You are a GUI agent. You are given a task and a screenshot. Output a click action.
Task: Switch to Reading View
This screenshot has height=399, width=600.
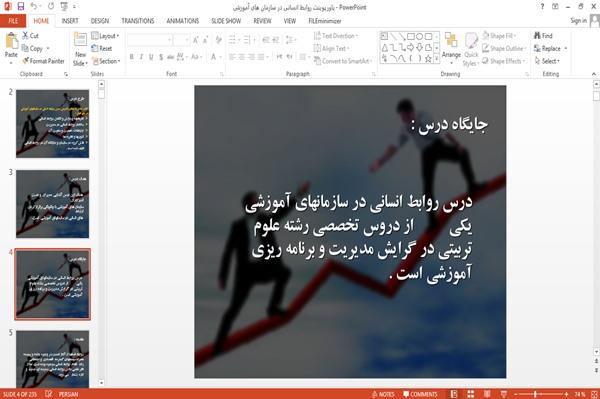[x=487, y=394]
